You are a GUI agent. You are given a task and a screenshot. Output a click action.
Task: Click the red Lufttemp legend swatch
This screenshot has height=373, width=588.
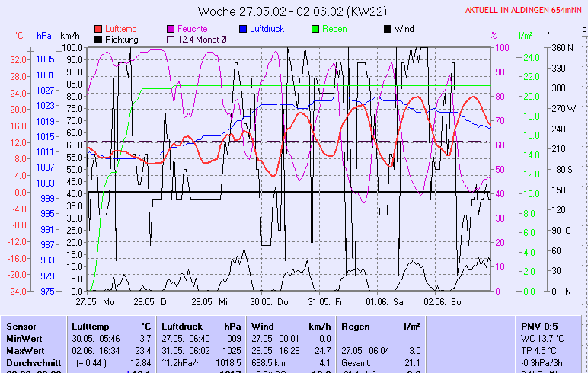coord(98,29)
